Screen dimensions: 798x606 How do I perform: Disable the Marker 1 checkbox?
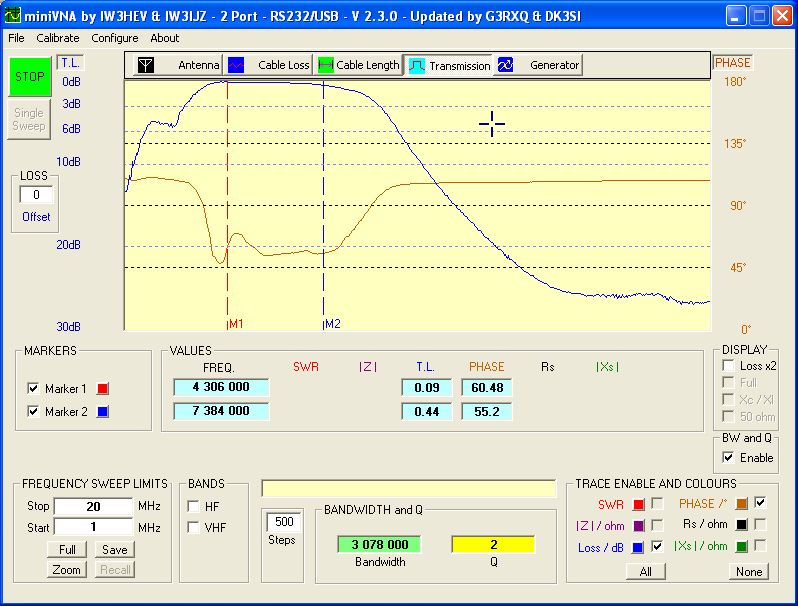34,389
